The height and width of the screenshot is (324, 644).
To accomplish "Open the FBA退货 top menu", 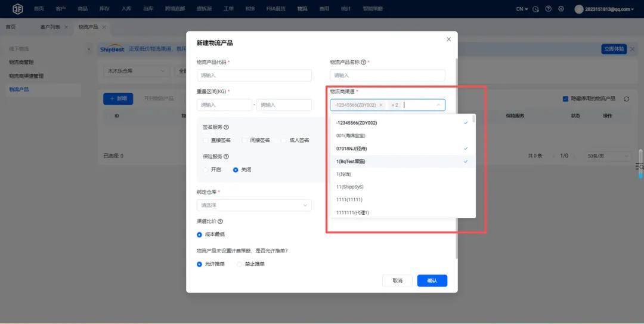I will [275, 8].
